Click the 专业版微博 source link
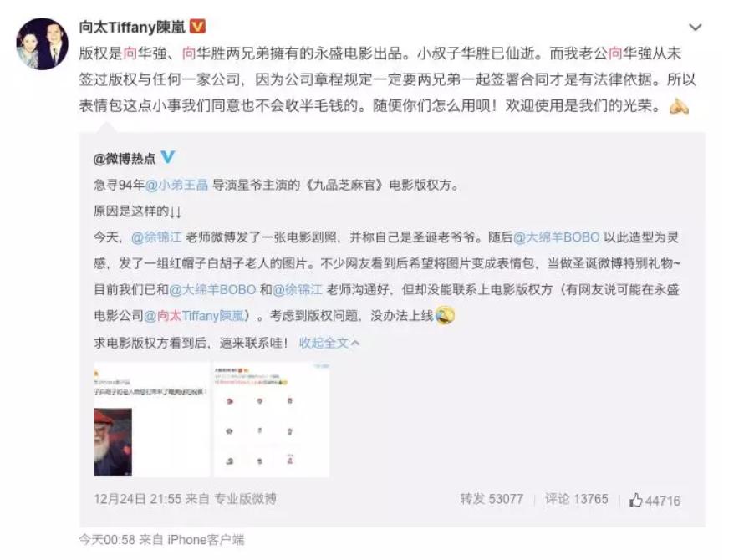This screenshot has height=560, width=749. (245, 499)
